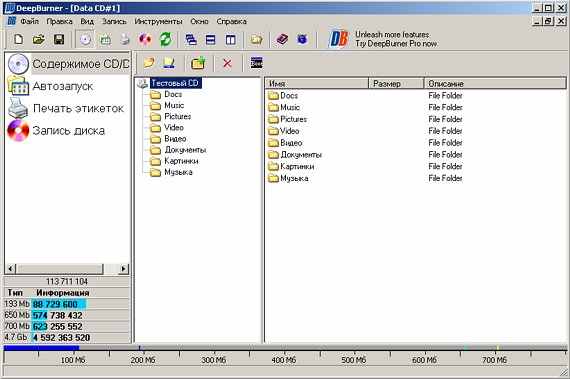Select Музыка folder in the tree
The image size is (570, 379).
pyautogui.click(x=178, y=172)
